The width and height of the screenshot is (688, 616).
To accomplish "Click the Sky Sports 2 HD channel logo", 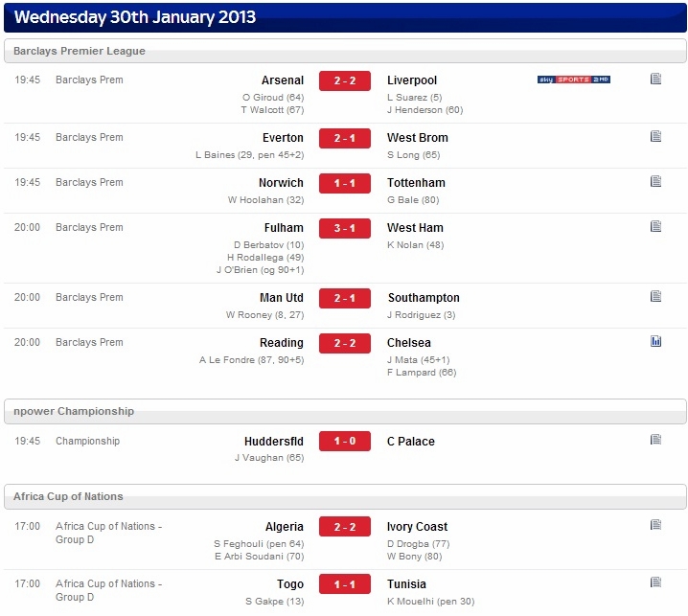I will [573, 80].
